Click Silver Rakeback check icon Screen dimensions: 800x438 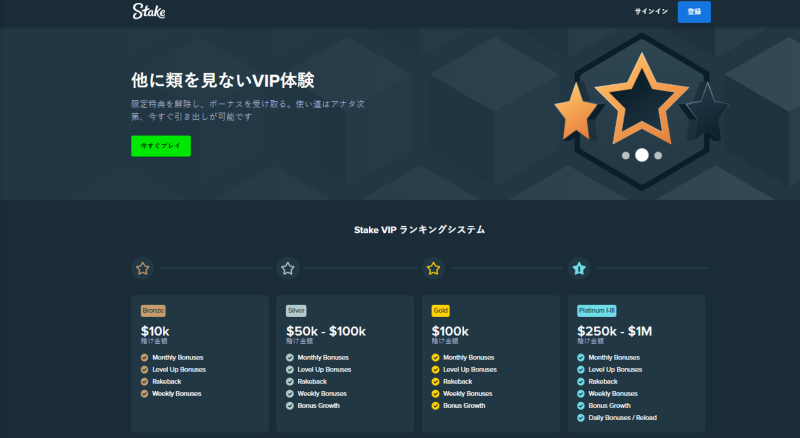pos(290,381)
